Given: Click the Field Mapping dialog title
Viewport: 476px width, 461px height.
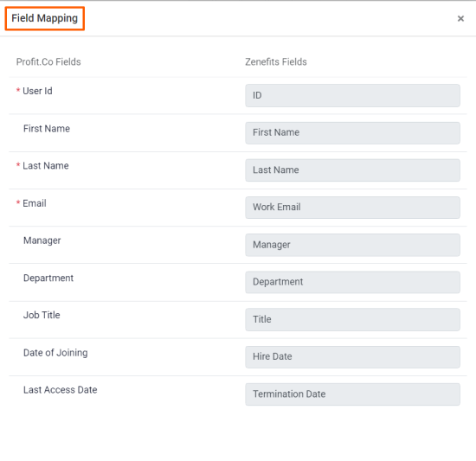Looking at the screenshot, I should point(45,18).
